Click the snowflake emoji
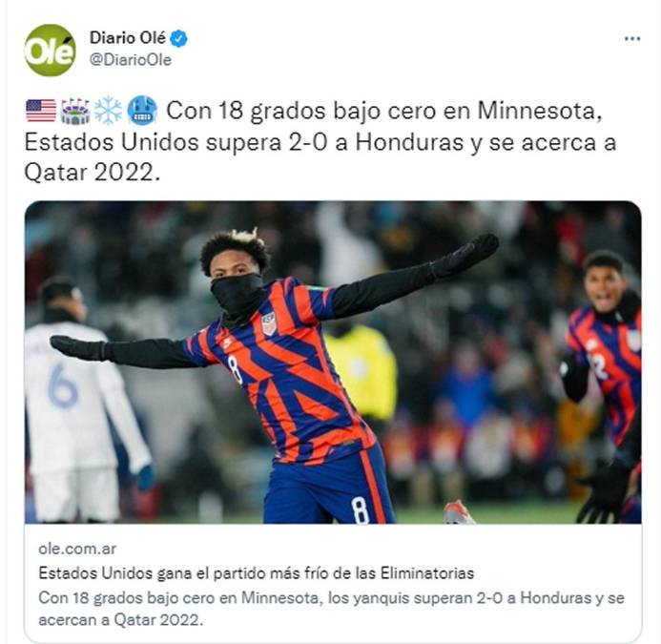Image resolution: width=661 pixels, height=644 pixels. [x=108, y=111]
